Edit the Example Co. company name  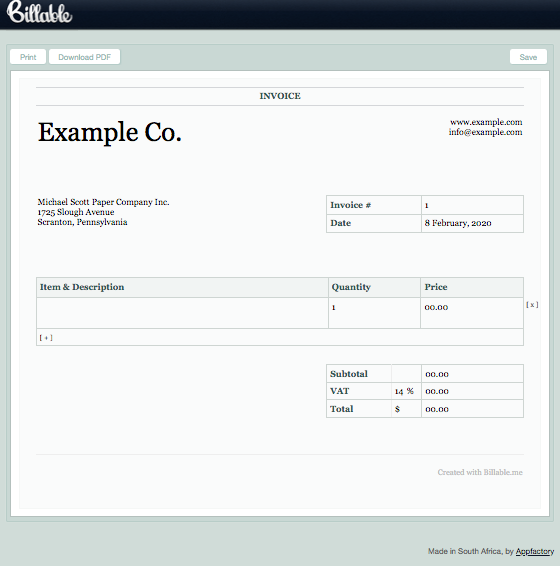110,132
